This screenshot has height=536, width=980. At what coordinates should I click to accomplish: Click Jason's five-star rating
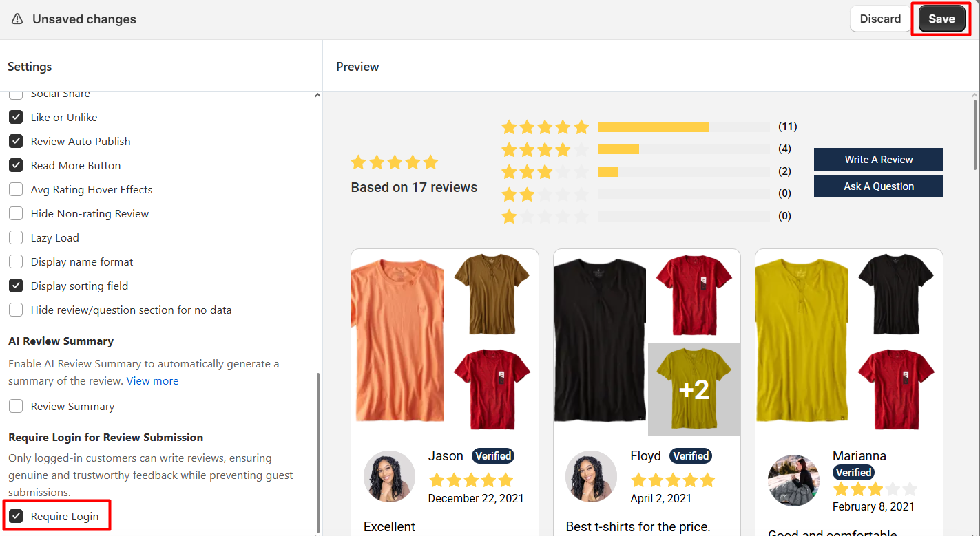point(471,480)
